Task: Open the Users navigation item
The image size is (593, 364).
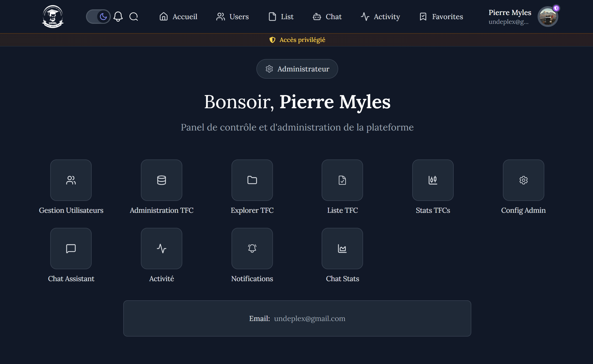Action: click(233, 17)
